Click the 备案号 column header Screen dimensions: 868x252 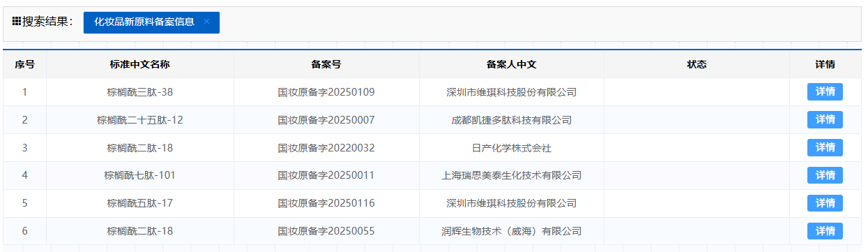pyautogui.click(x=326, y=64)
